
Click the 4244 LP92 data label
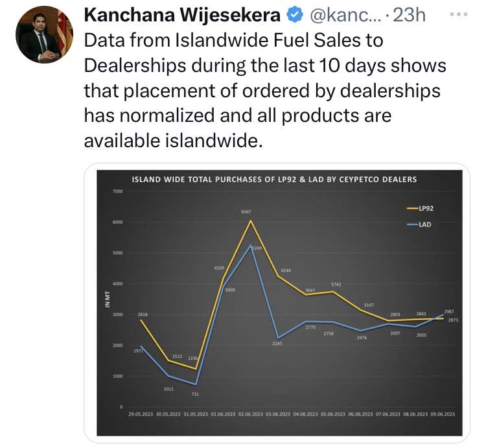pos(286,270)
